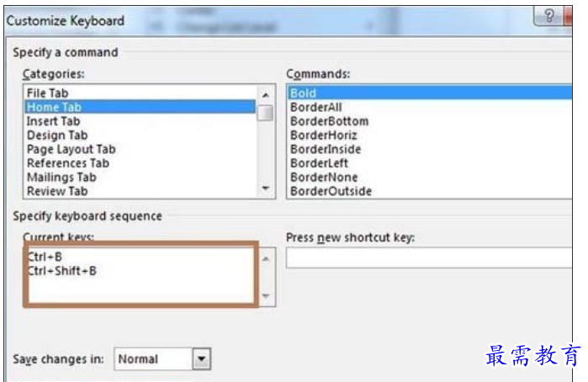This screenshot has height=382, width=588.
Task: Click Current keys scroll down arrow
Action: pos(266,296)
